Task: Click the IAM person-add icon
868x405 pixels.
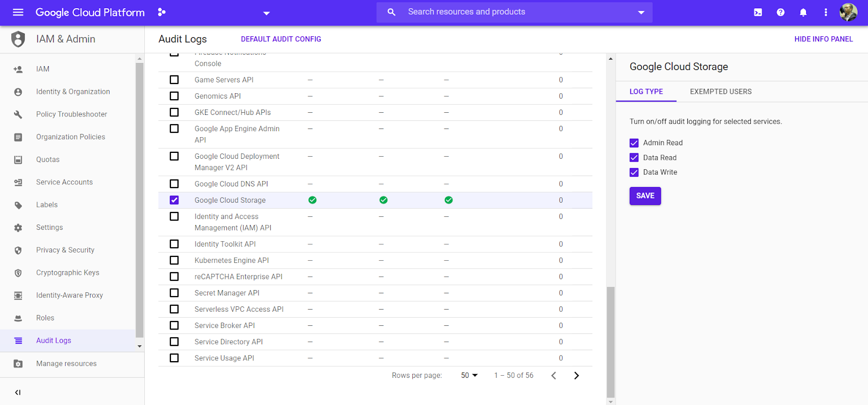Action: pyautogui.click(x=18, y=69)
